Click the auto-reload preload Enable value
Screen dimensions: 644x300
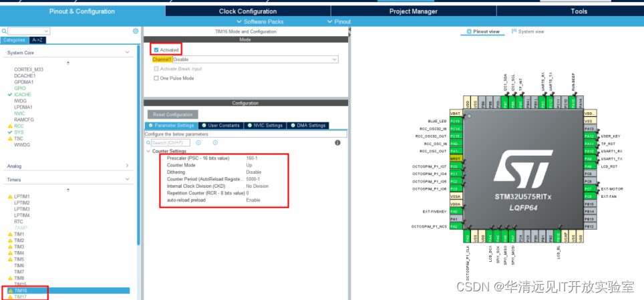(253, 200)
